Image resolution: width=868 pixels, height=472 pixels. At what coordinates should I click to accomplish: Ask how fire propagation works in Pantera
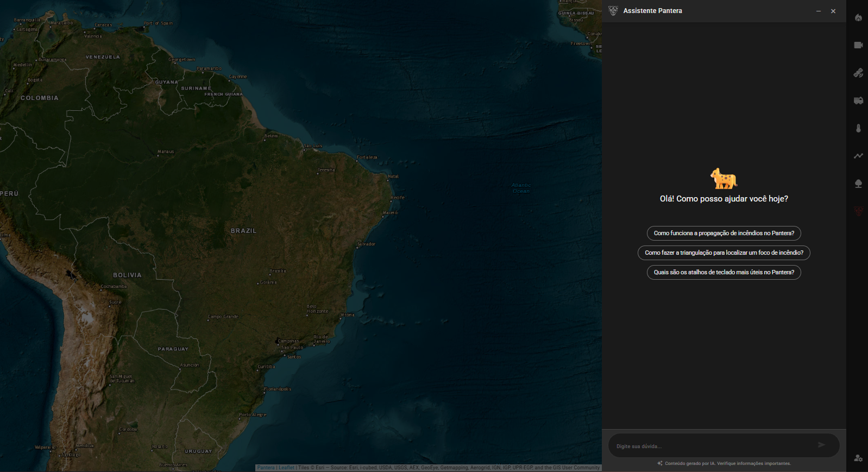coord(724,233)
